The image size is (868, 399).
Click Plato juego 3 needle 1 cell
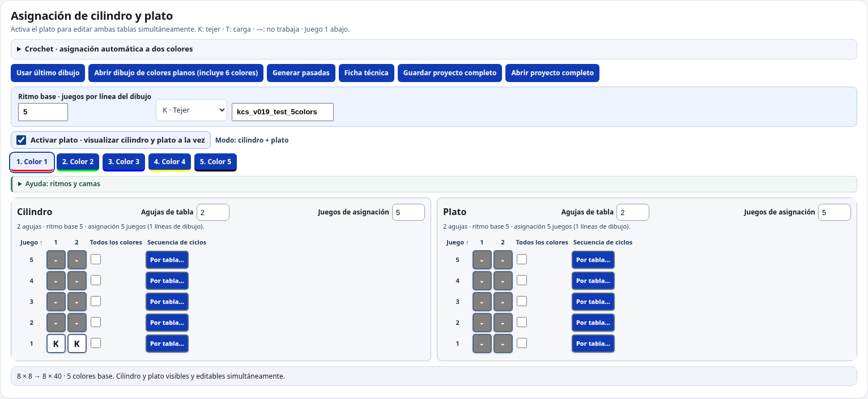coord(482,302)
